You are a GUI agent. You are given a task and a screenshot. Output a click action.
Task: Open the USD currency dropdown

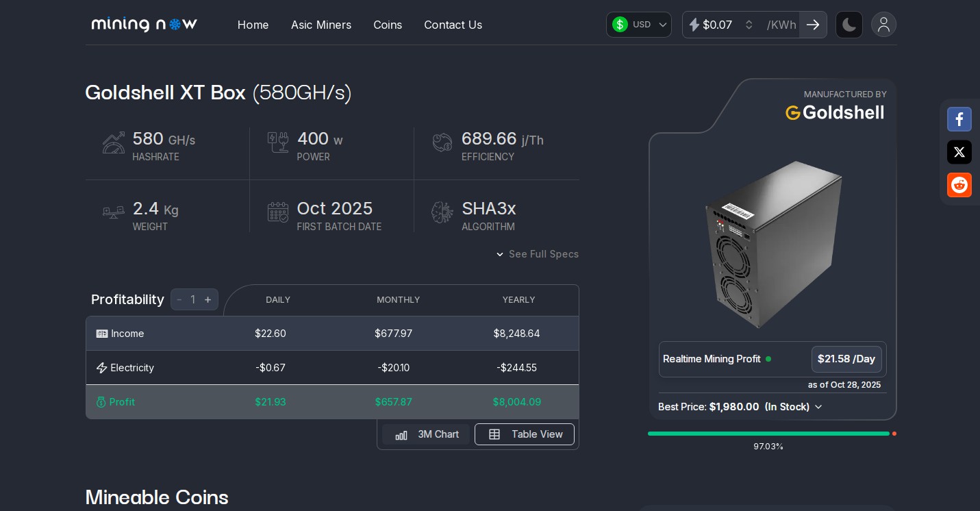click(x=639, y=25)
